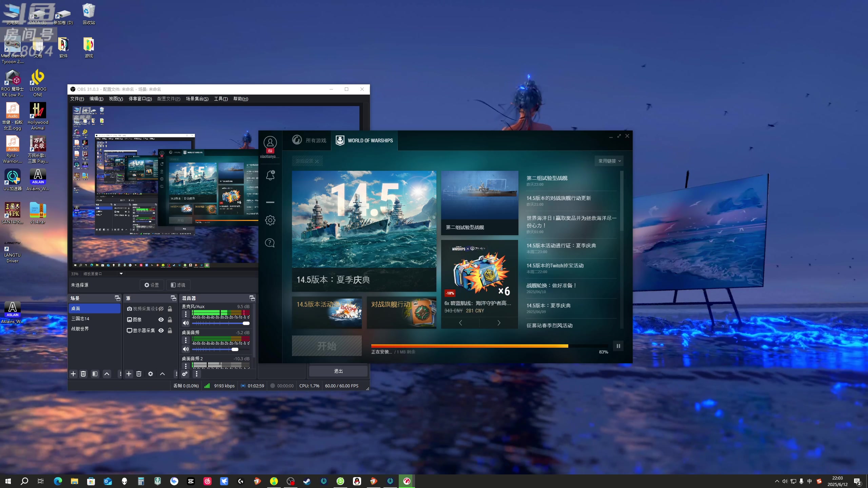The image size is (868, 488).
Task: Click disabled 开始 play button
Action: pyautogui.click(x=327, y=346)
